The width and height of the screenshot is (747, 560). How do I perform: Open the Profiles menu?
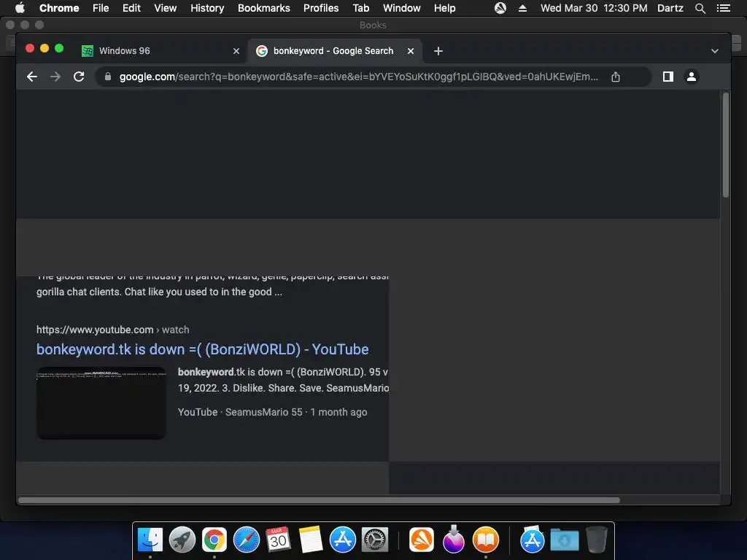point(321,8)
